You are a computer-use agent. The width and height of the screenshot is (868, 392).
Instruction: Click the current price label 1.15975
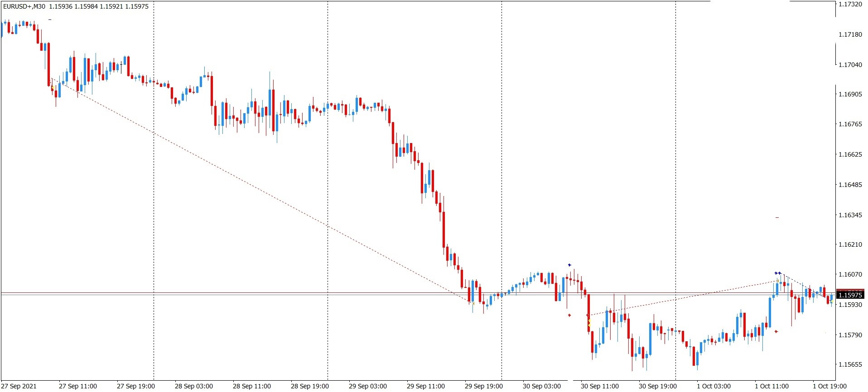click(x=850, y=295)
